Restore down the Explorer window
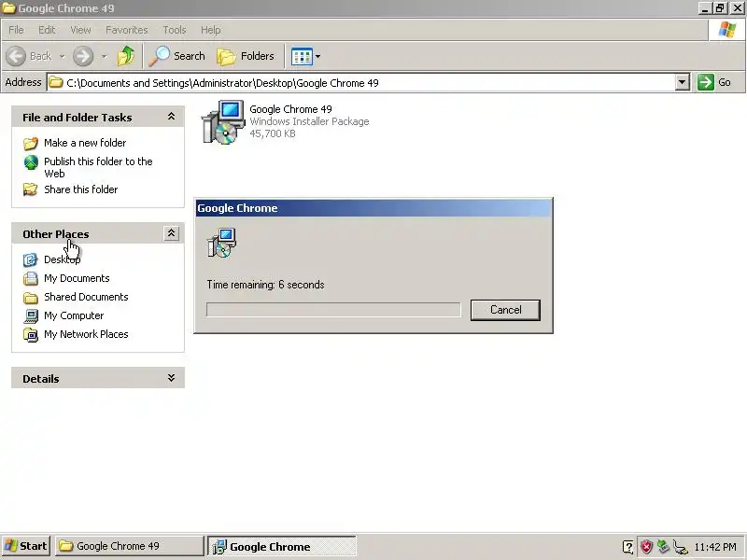 coord(720,8)
